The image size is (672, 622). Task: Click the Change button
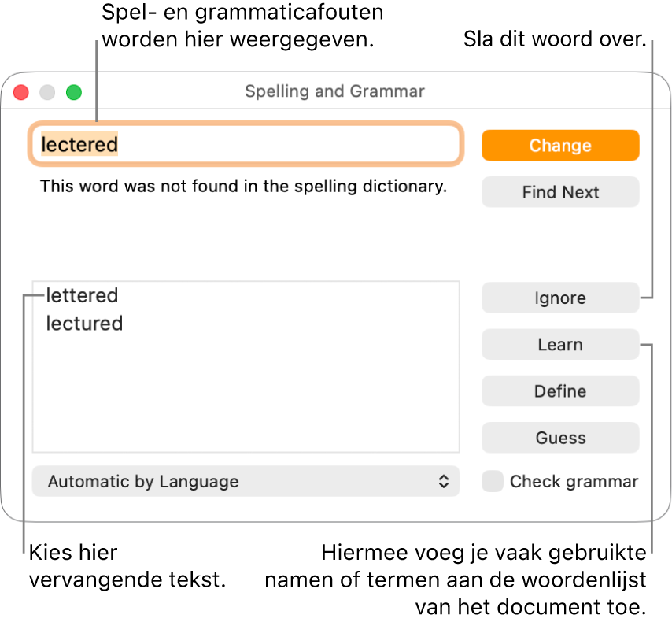pyautogui.click(x=560, y=145)
